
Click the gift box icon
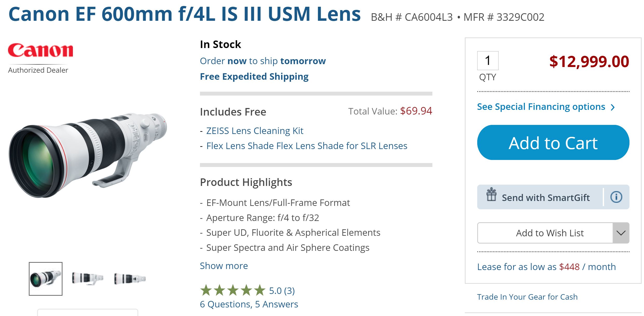click(x=491, y=195)
